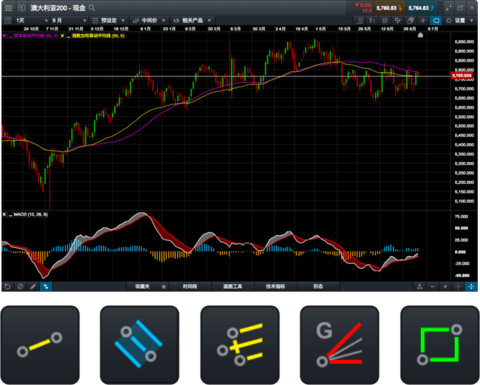Click the sell price 5,760.83 button
Image resolution: width=480 pixels, height=385 pixels.
[389, 8]
